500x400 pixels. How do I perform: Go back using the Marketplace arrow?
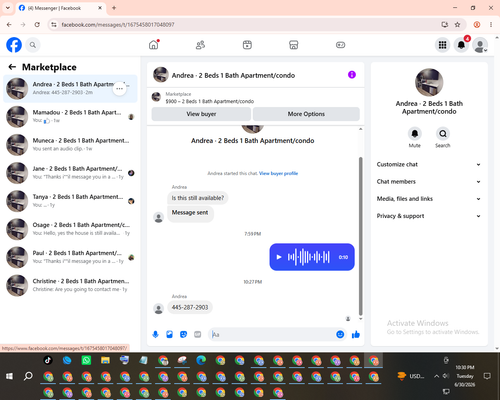[12, 67]
